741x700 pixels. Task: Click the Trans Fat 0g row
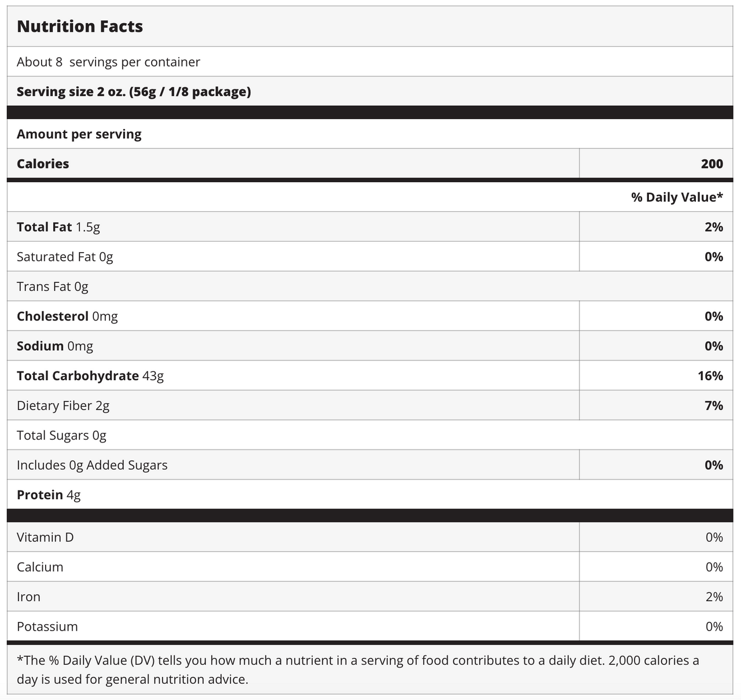tap(370, 286)
